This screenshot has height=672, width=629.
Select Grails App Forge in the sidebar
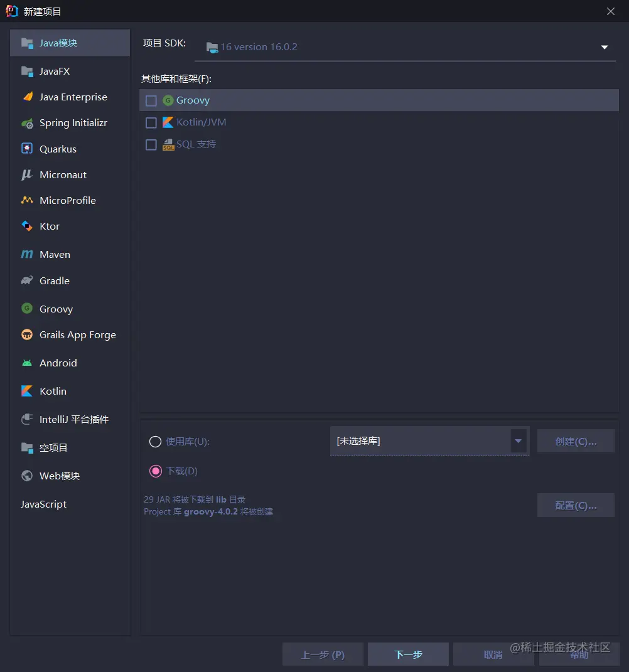coord(70,334)
